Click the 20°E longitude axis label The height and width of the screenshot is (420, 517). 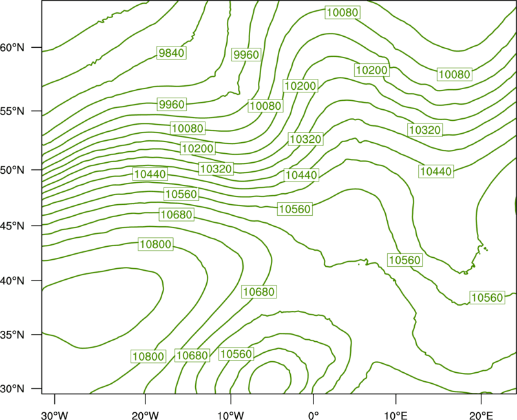[x=481, y=415]
